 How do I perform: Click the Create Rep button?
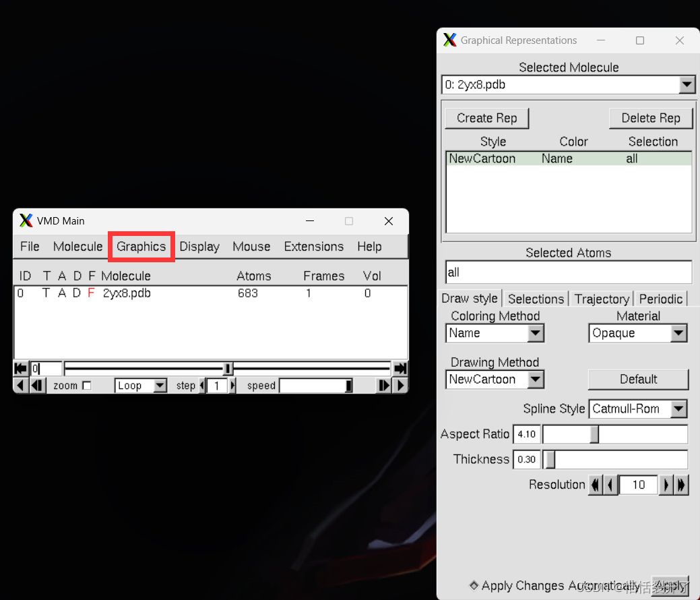tap(486, 118)
